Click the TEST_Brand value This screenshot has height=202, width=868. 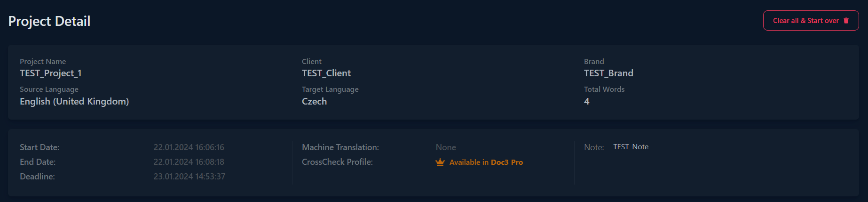[608, 73]
